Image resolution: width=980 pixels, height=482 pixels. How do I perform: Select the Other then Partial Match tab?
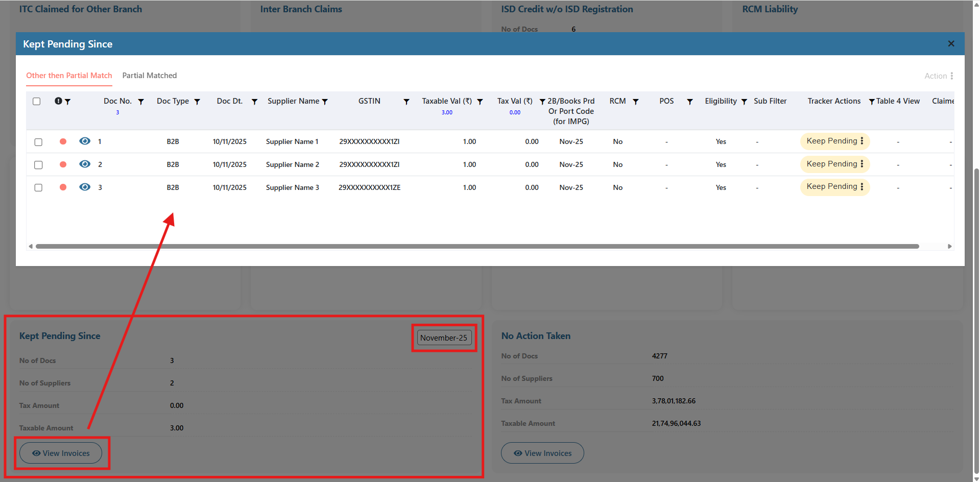(69, 76)
